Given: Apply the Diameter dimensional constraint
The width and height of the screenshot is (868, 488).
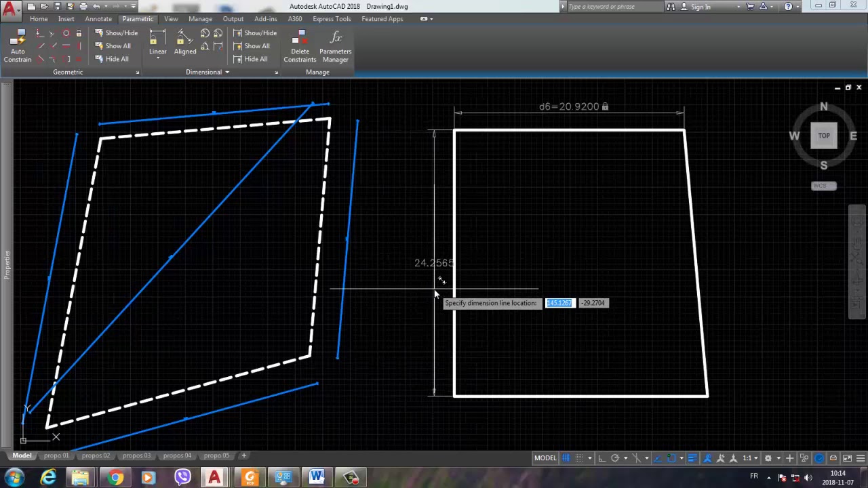Looking at the screenshot, I should click(x=218, y=33).
